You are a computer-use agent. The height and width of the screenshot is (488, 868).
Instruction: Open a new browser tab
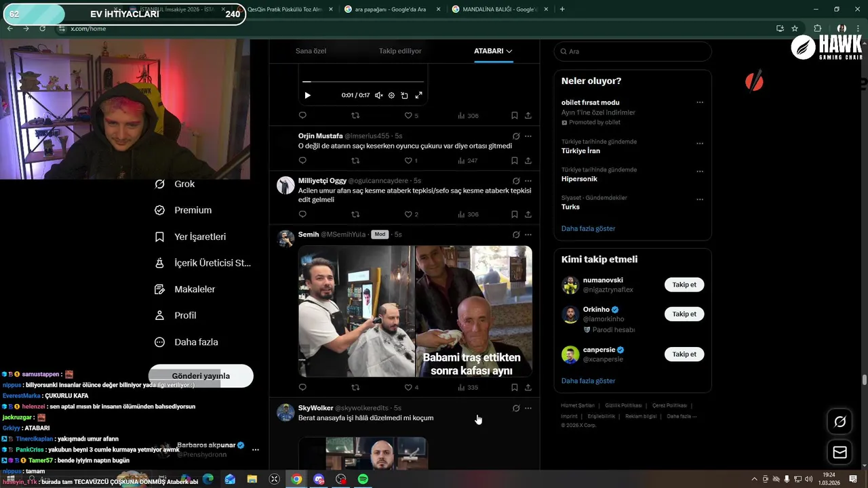[562, 9]
